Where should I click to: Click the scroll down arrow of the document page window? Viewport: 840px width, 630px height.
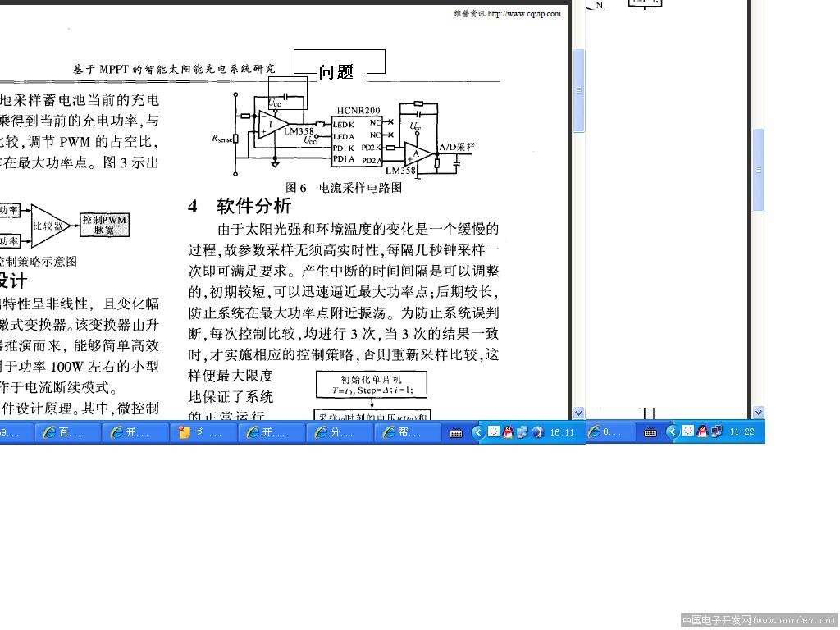click(578, 413)
